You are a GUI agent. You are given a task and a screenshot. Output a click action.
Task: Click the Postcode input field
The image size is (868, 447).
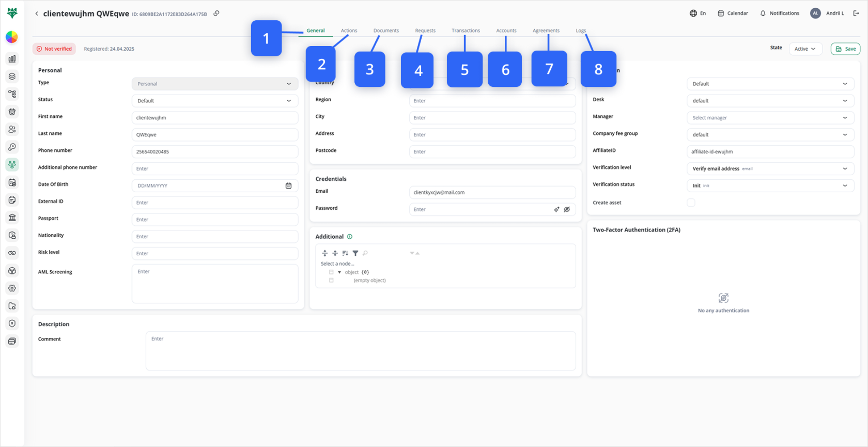492,152
